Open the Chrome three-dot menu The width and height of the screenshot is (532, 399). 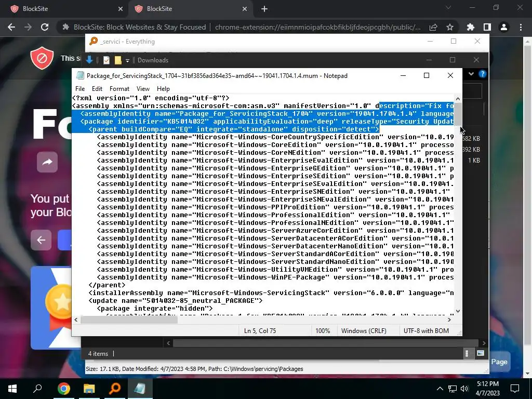(521, 27)
